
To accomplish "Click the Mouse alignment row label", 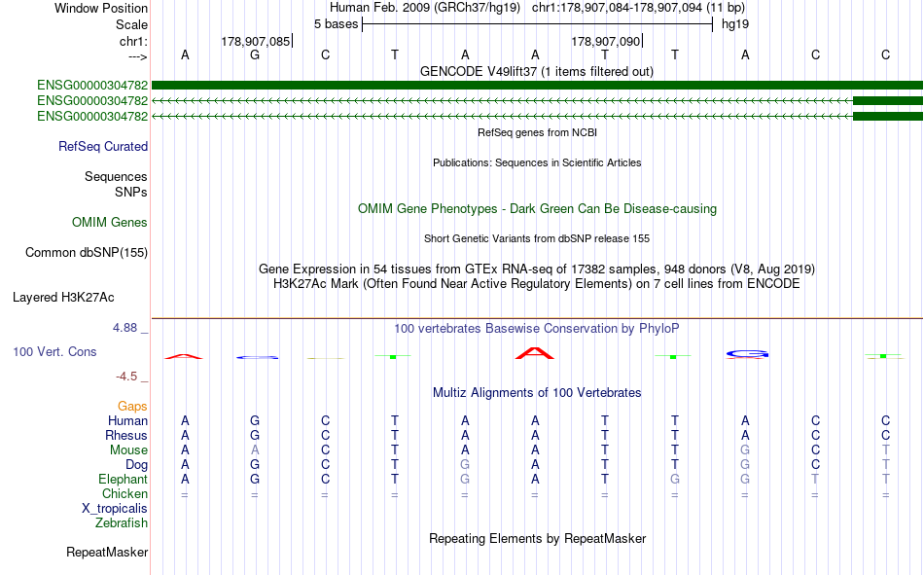I will click(x=128, y=449).
